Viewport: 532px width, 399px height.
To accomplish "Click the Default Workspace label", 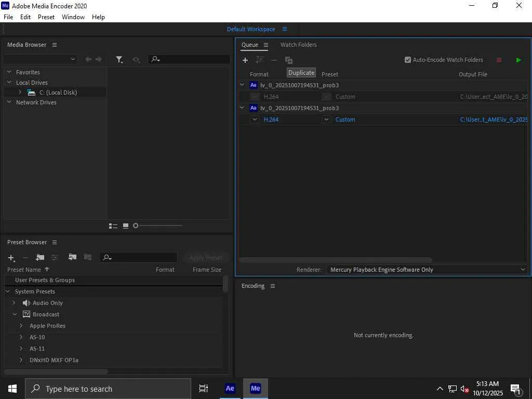I will point(251,29).
